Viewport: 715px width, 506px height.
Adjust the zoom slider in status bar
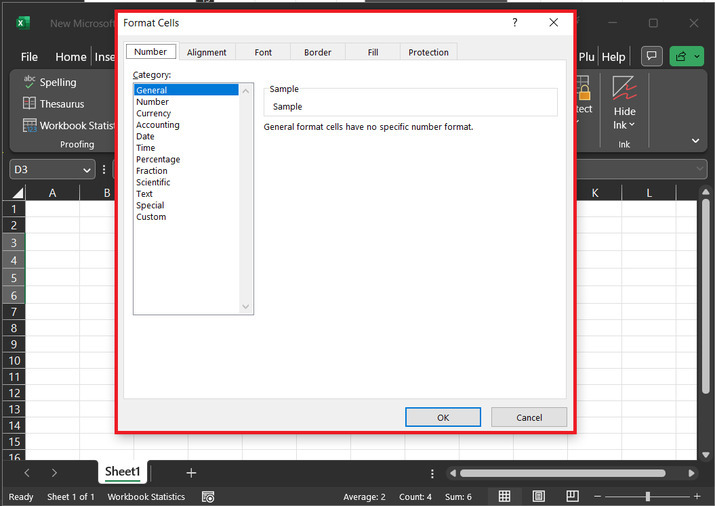pyautogui.click(x=647, y=496)
